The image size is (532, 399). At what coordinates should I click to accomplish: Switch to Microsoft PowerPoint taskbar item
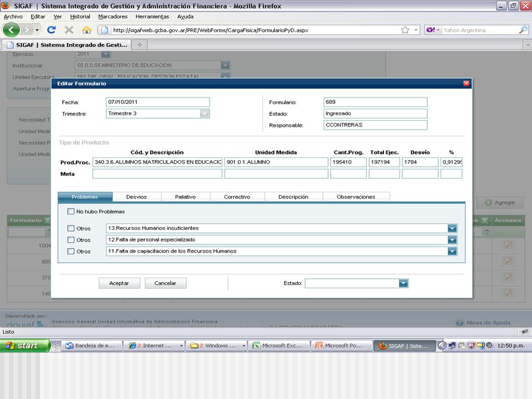click(341, 345)
